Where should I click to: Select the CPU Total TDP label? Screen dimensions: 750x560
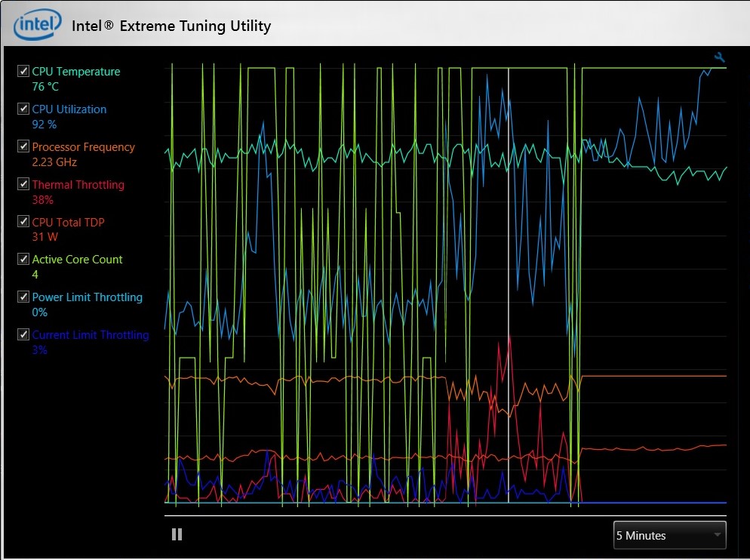[x=69, y=222]
